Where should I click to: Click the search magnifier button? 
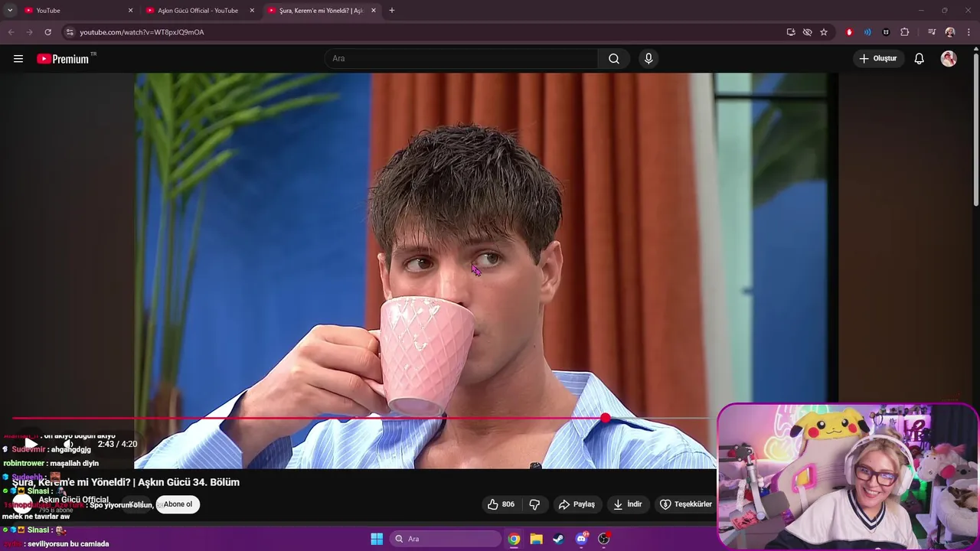click(614, 59)
